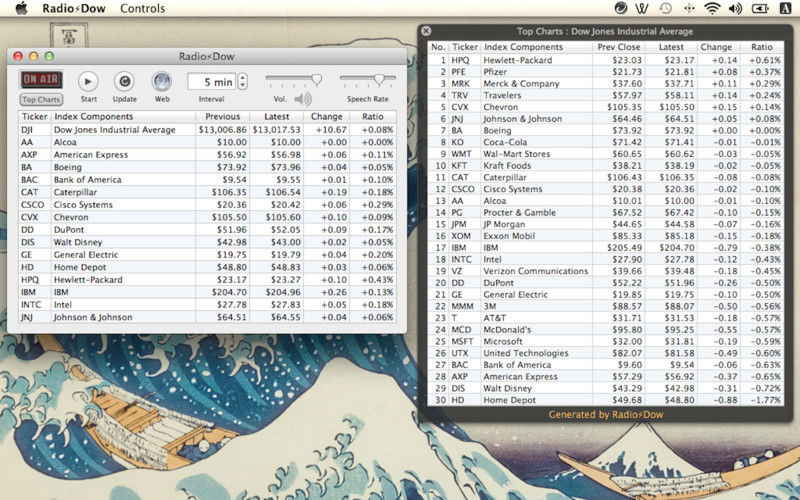Viewport: 800px width, 500px height.
Task: Click the battery status menu bar icon
Action: coord(760,8)
